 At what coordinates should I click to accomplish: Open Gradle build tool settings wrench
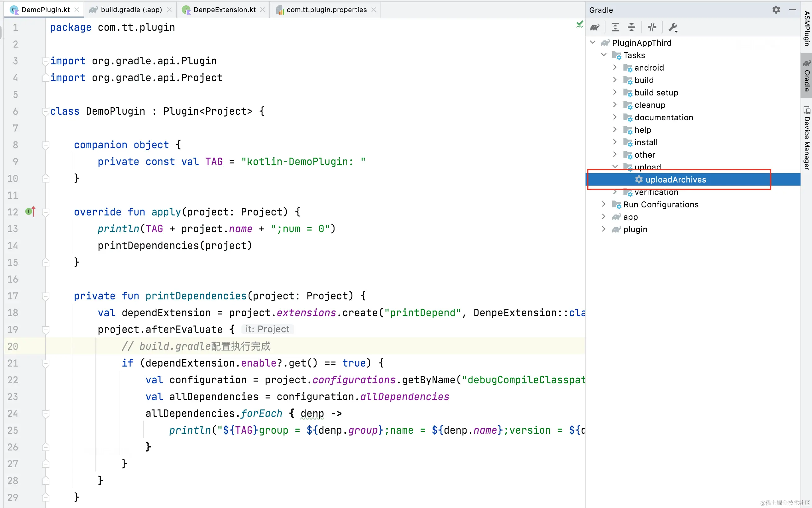tap(673, 27)
